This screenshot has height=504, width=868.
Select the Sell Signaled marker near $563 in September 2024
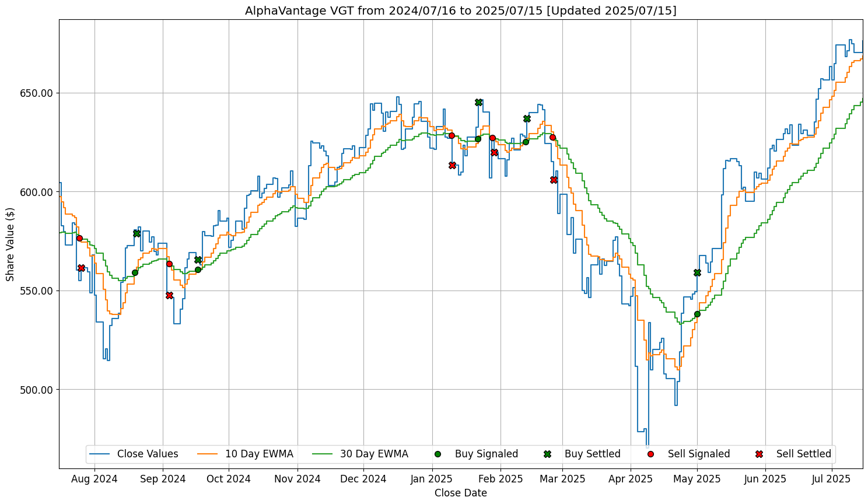169,264
